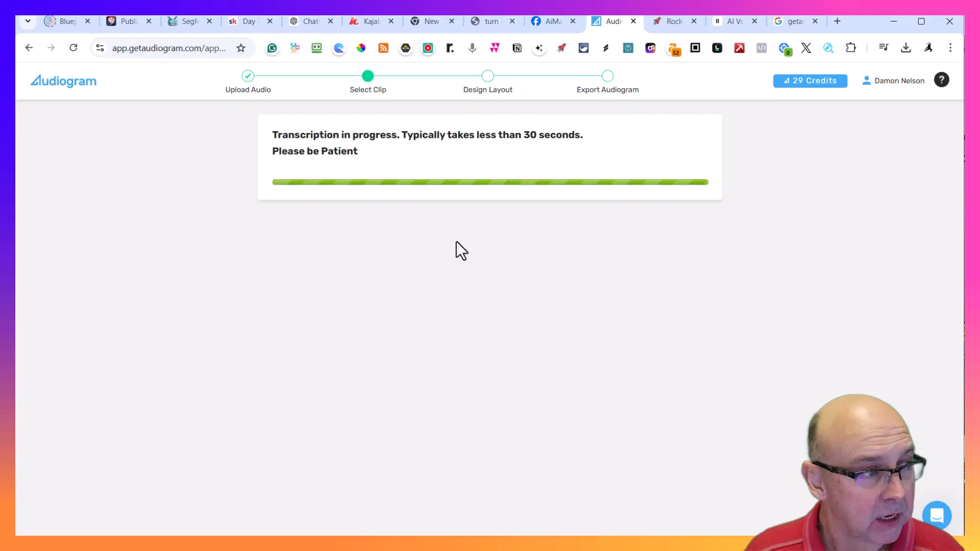Click the Design Layout step indicator
The height and width of the screenshot is (551, 980).
point(488,76)
